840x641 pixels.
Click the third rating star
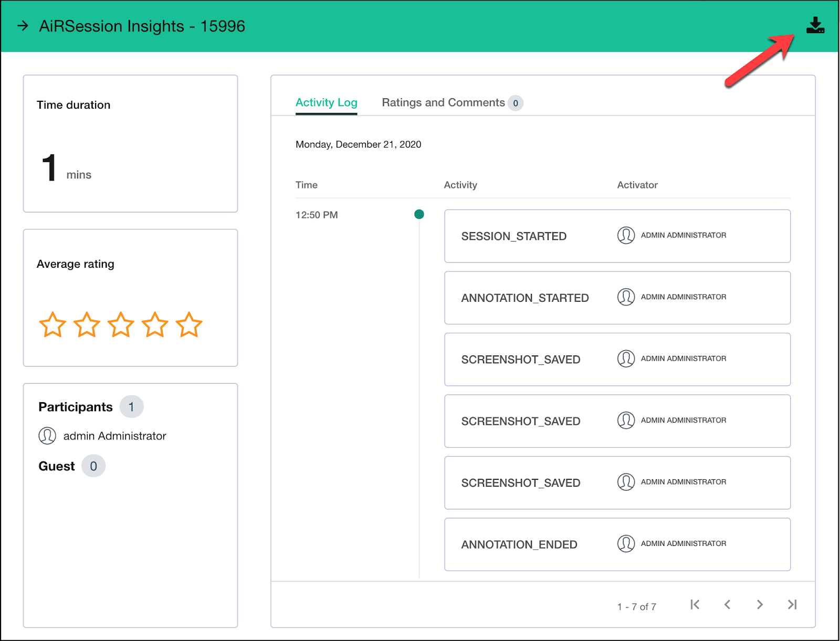coord(121,324)
